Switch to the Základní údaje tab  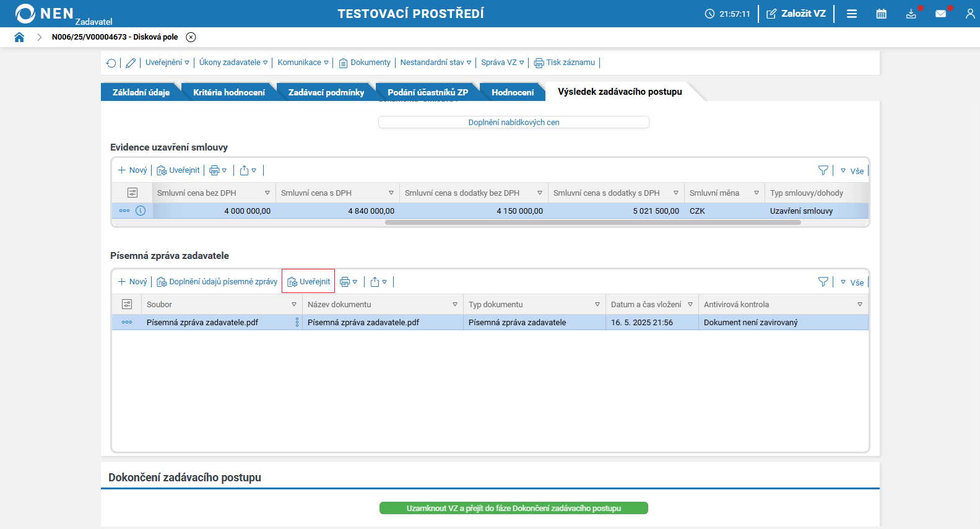coord(141,92)
